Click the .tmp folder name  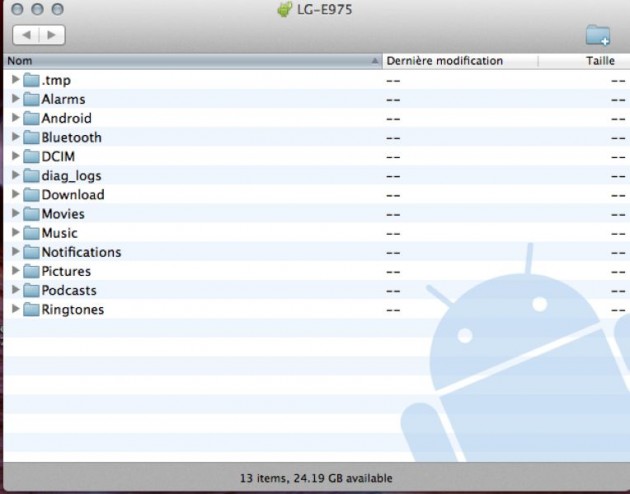click(x=56, y=80)
